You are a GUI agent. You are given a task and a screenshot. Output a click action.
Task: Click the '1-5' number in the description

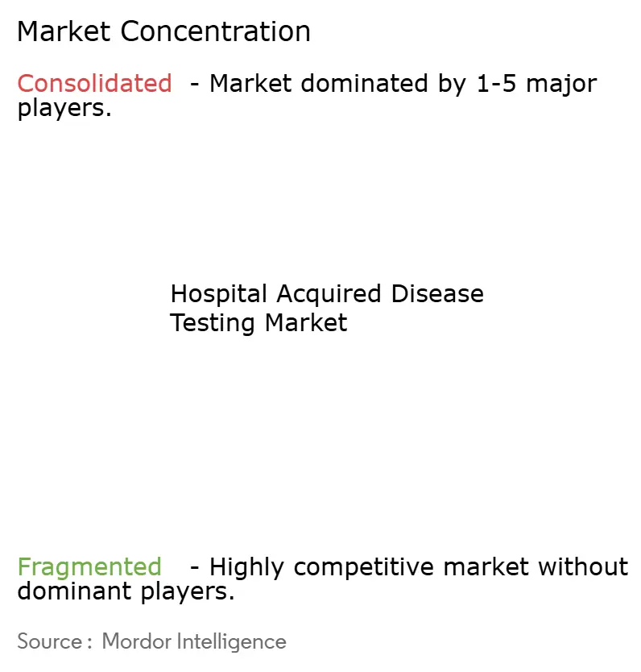496,83
